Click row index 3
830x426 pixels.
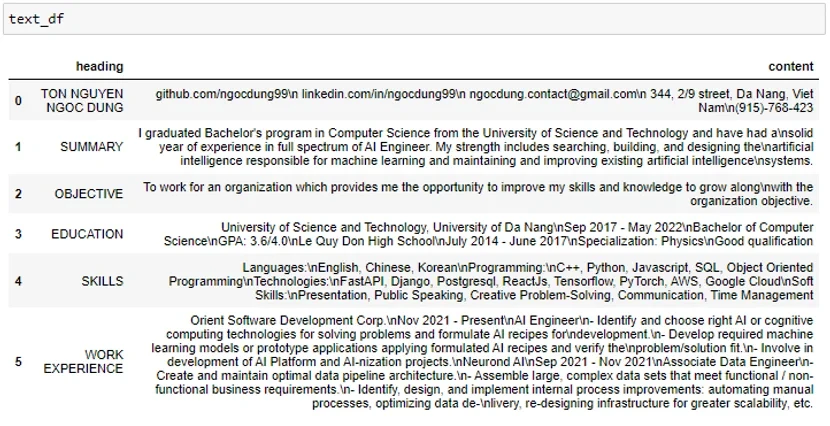(x=19, y=234)
